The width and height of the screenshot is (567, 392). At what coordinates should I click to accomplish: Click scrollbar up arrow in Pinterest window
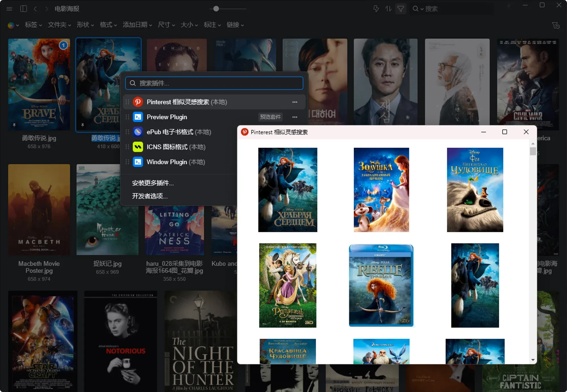point(533,144)
